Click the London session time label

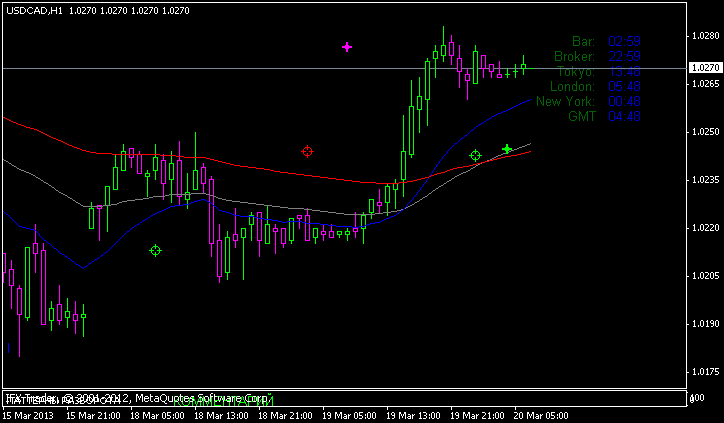pyautogui.click(x=573, y=86)
